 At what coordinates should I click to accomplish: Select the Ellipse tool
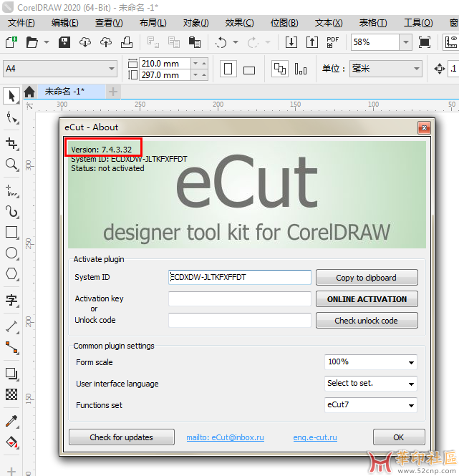12,253
